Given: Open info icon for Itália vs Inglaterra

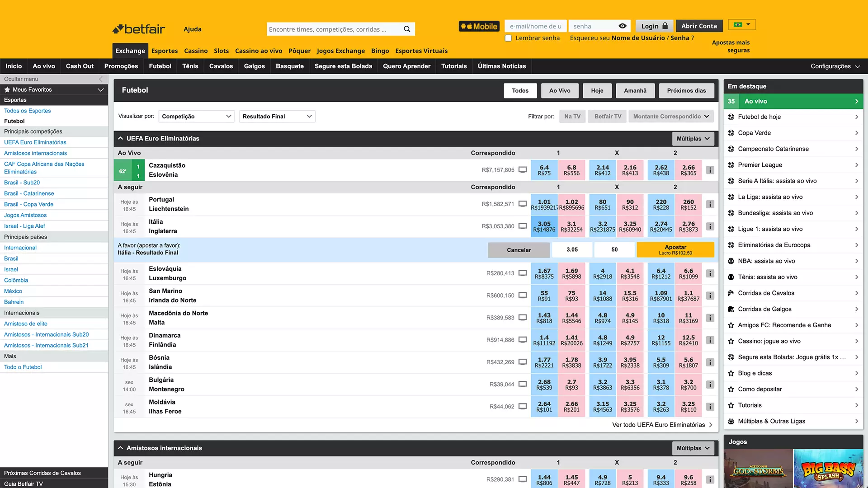Looking at the screenshot, I should (710, 226).
